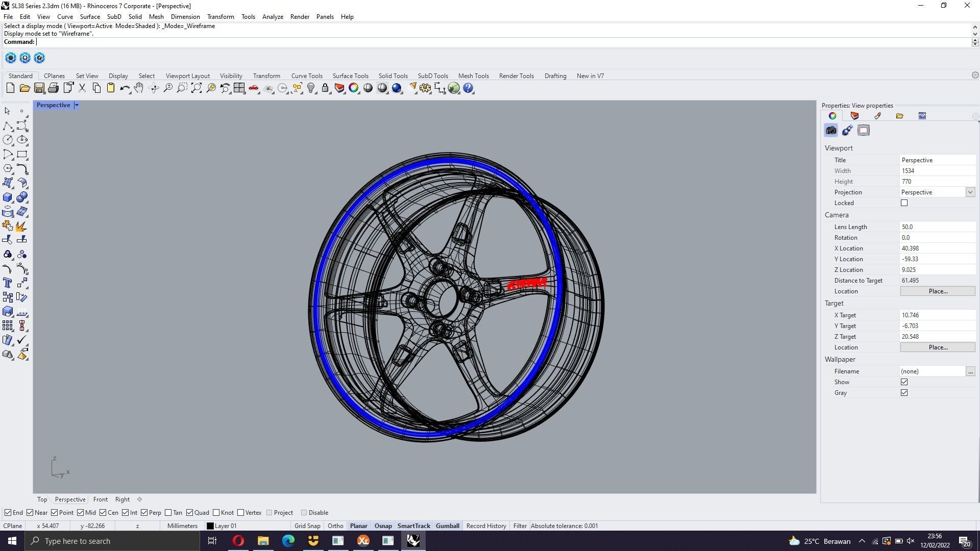Click the light bulb Hide objects icon
The image size is (980, 551).
(311, 88)
